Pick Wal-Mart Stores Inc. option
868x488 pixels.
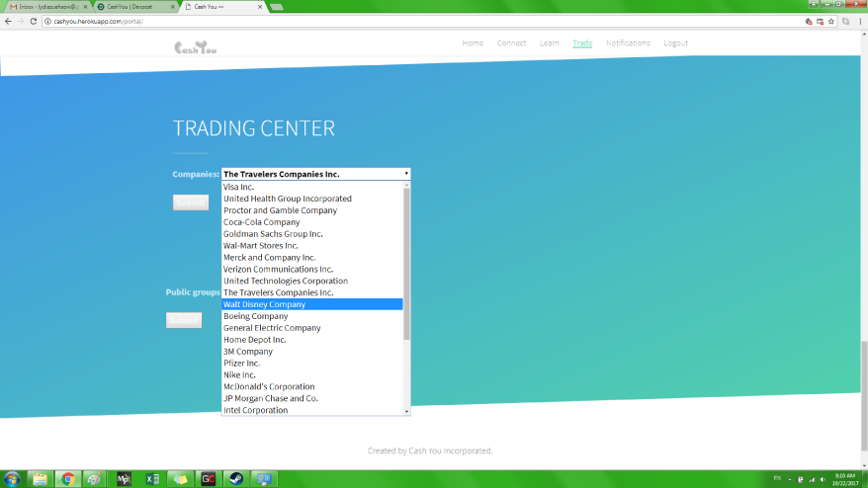tap(312, 246)
